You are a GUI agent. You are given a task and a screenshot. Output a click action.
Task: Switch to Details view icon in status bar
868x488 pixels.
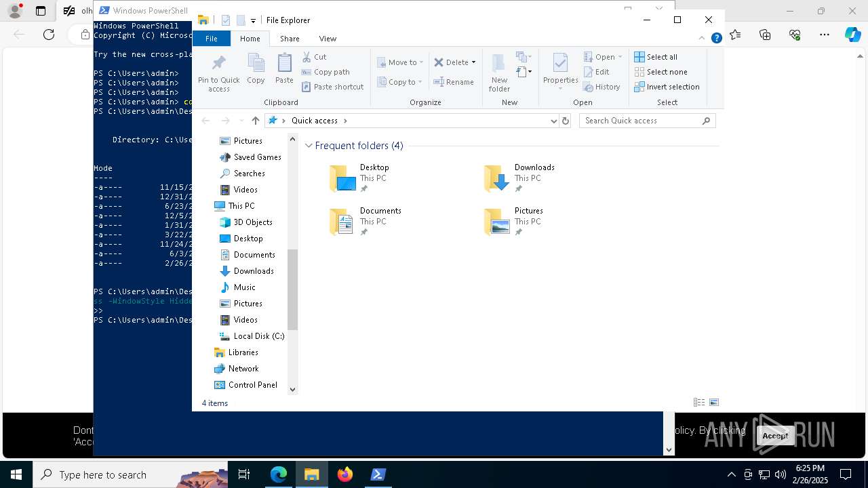[x=699, y=403]
